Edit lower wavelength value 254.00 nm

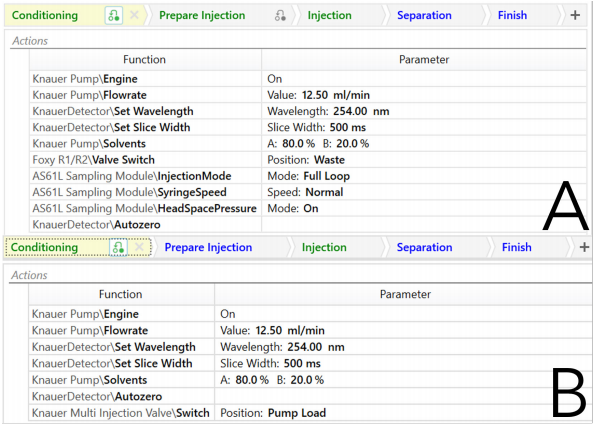282,347
